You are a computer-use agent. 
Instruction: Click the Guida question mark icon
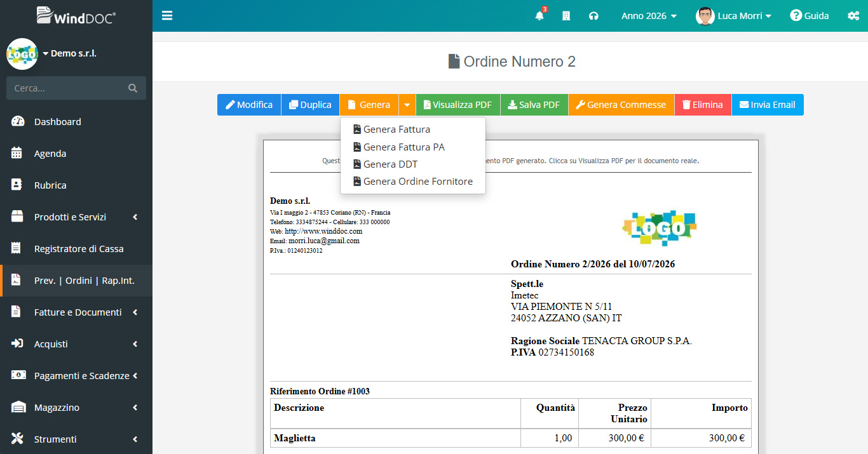pyautogui.click(x=796, y=16)
